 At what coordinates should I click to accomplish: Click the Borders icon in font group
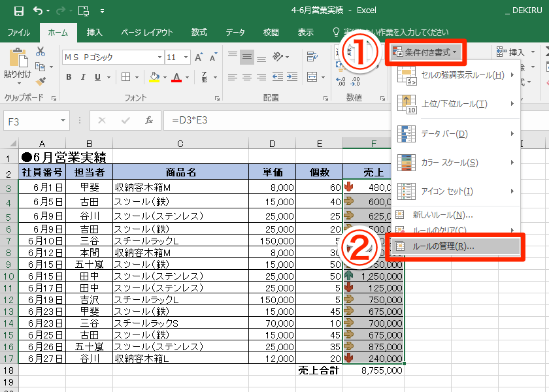click(x=128, y=77)
